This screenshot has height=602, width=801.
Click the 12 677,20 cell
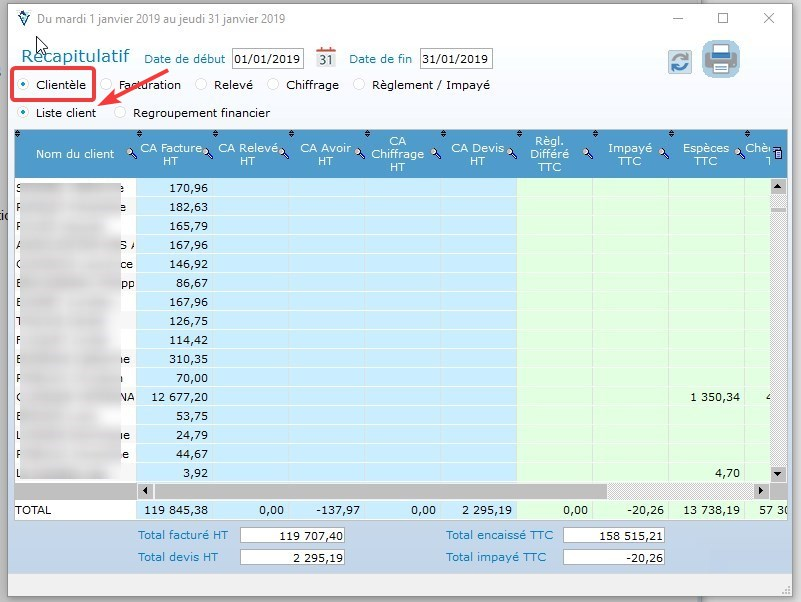click(x=175, y=397)
